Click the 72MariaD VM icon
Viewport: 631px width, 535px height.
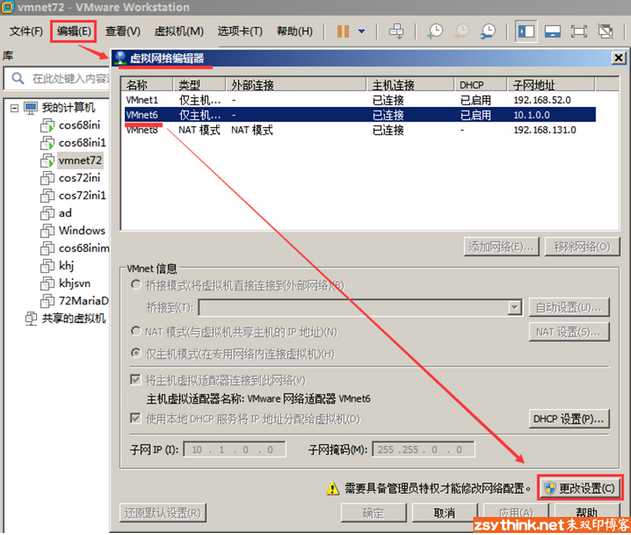coord(47,301)
